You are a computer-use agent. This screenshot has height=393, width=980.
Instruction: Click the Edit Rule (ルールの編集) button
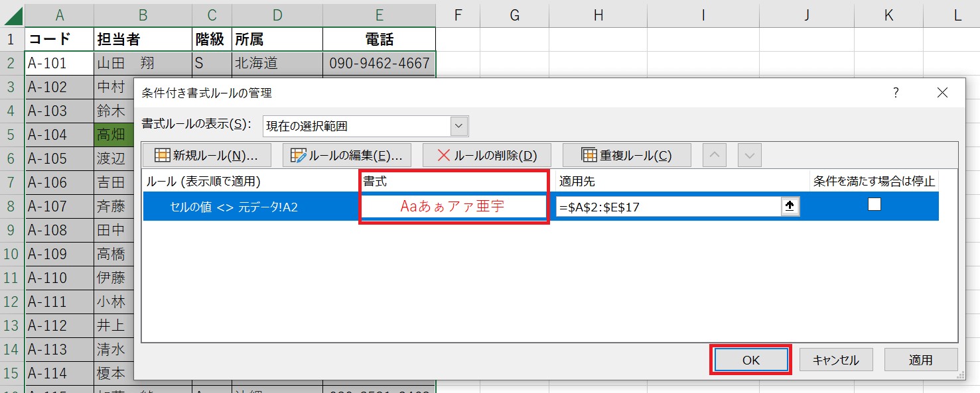click(347, 156)
